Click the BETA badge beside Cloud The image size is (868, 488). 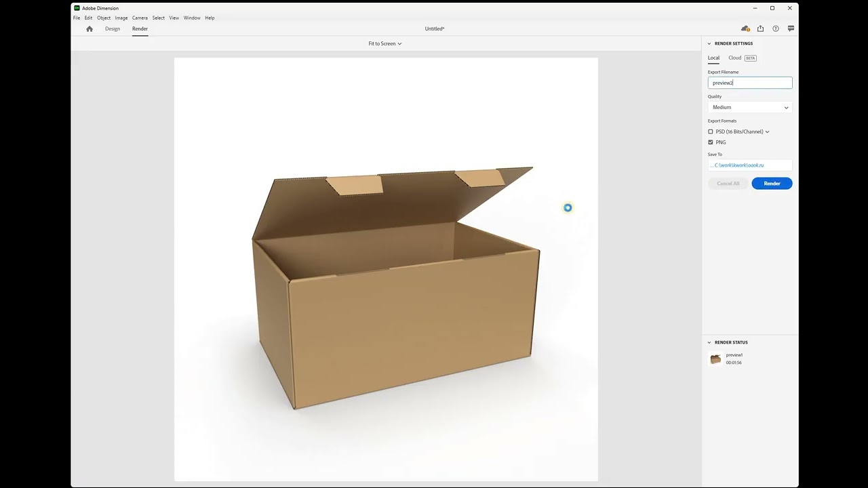click(751, 58)
